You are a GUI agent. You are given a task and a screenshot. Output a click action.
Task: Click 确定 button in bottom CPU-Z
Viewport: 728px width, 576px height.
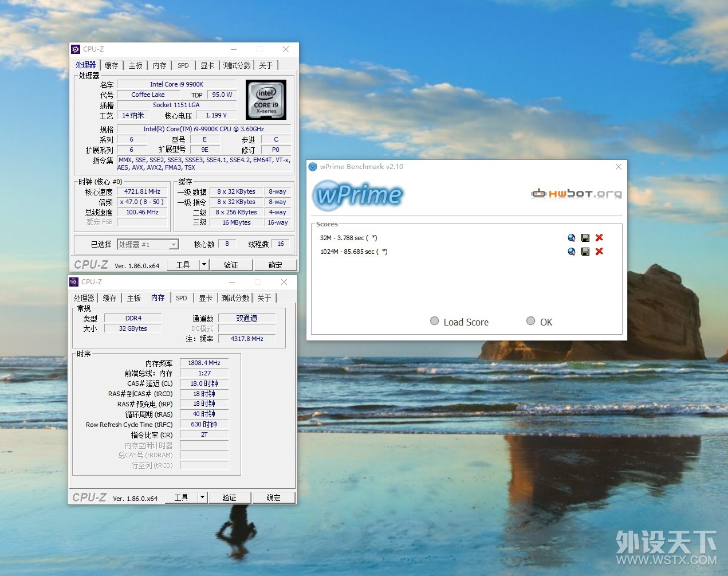click(x=274, y=497)
